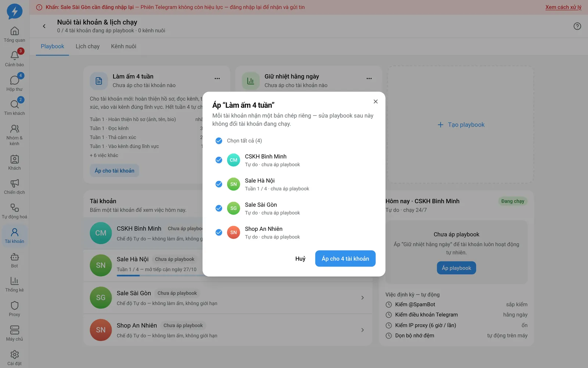Click Áp cho 4 tài khoản button

(x=345, y=259)
